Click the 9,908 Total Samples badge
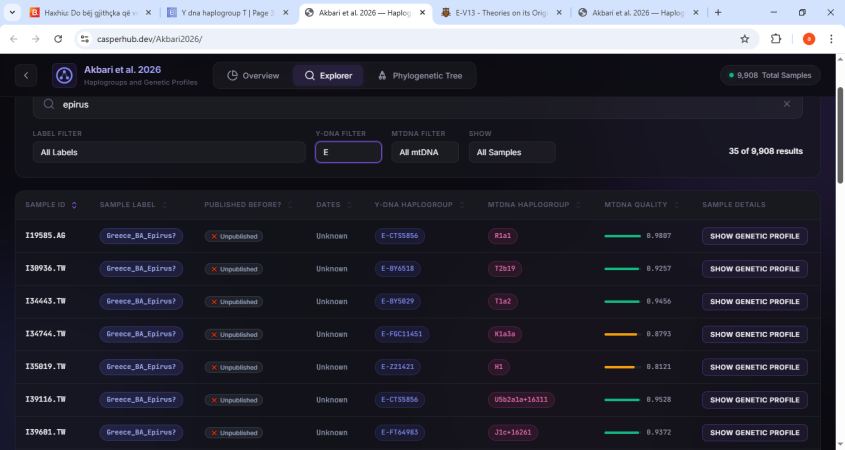Image resolution: width=845 pixels, height=450 pixels. (770, 75)
